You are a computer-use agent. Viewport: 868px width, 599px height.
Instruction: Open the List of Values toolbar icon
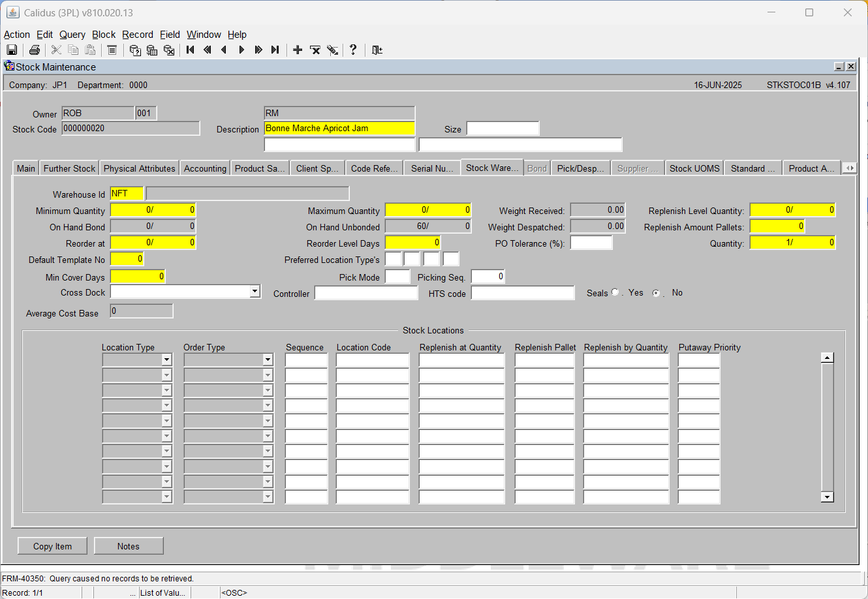[112, 50]
